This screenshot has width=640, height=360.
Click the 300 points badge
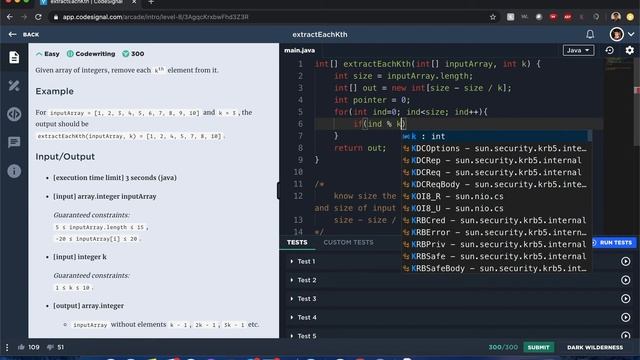[133, 54]
